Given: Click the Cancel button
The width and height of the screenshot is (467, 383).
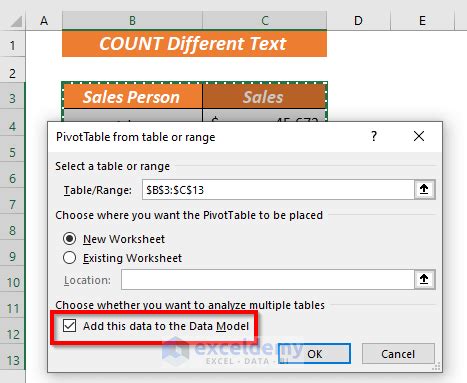Looking at the screenshot, I should (398, 354).
